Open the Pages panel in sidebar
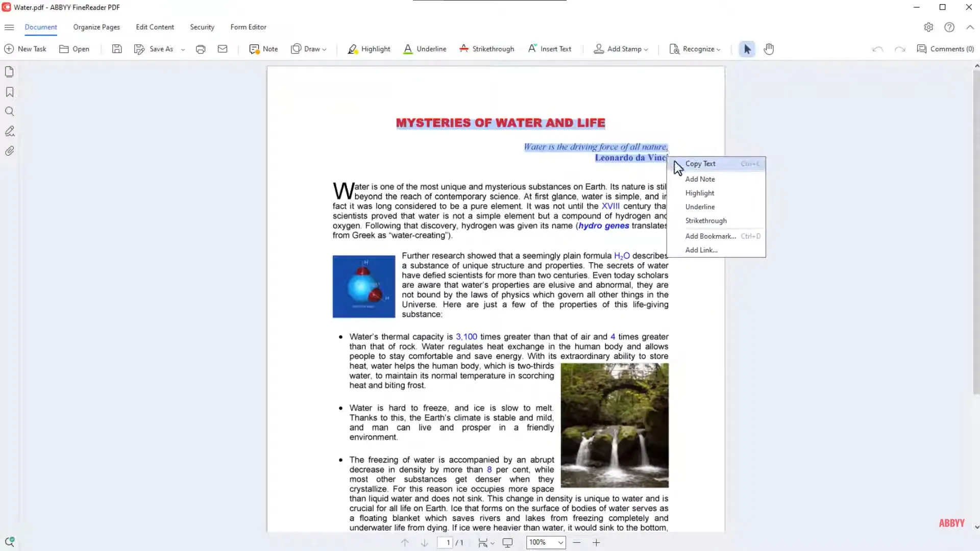The height and width of the screenshot is (551, 980). tap(9, 71)
